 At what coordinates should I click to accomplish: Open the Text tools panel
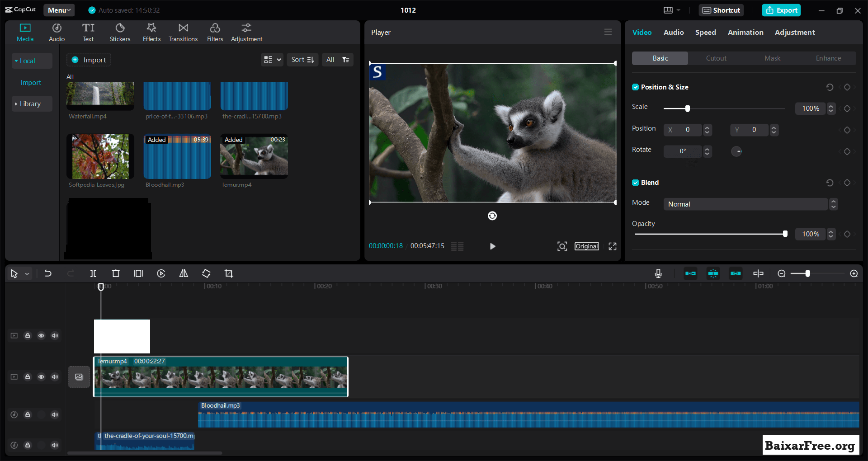[x=88, y=33]
